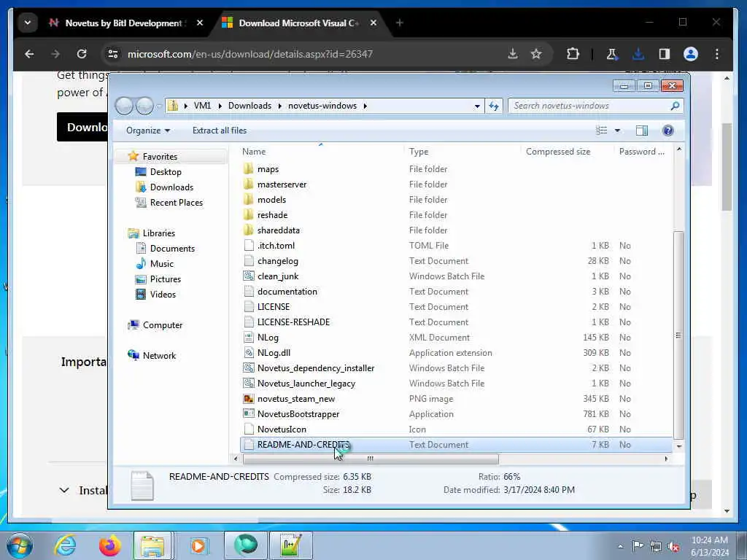Open Music library
The image size is (747, 560).
tap(161, 264)
